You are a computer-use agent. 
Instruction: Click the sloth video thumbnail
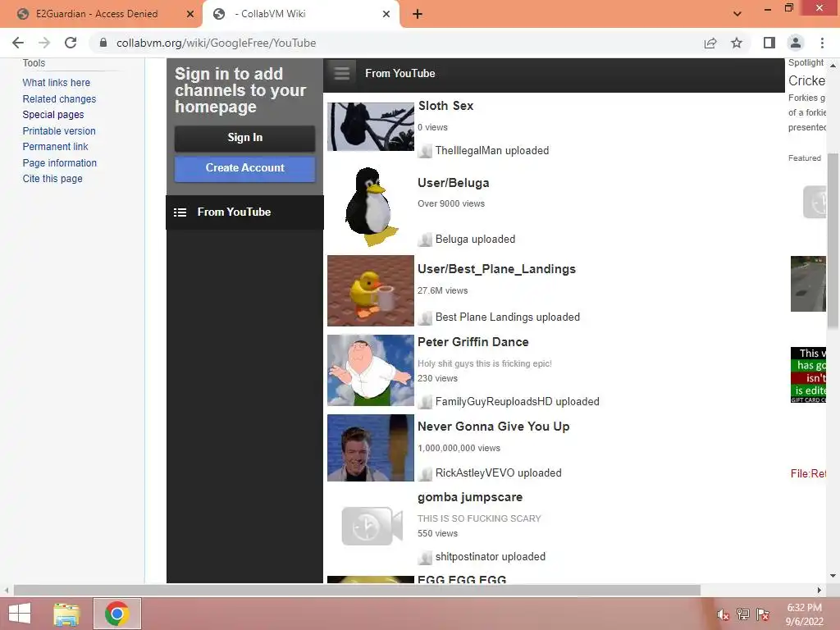tap(371, 127)
